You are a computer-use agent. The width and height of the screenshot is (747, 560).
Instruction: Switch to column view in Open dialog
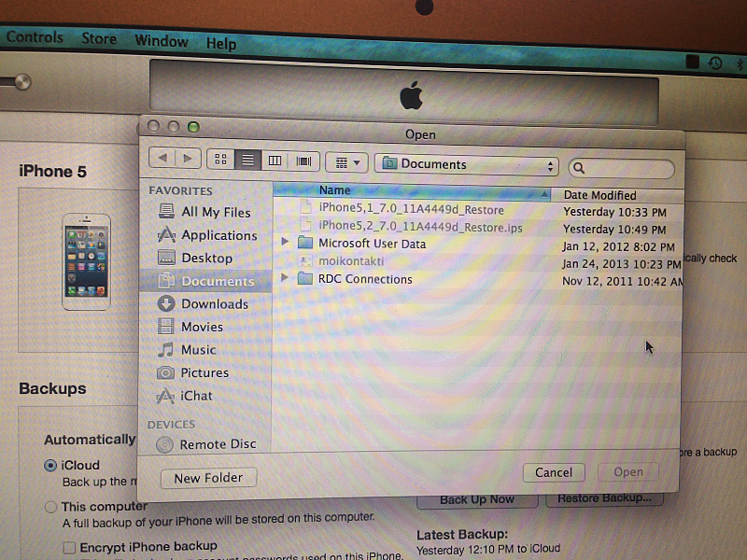coord(275,160)
